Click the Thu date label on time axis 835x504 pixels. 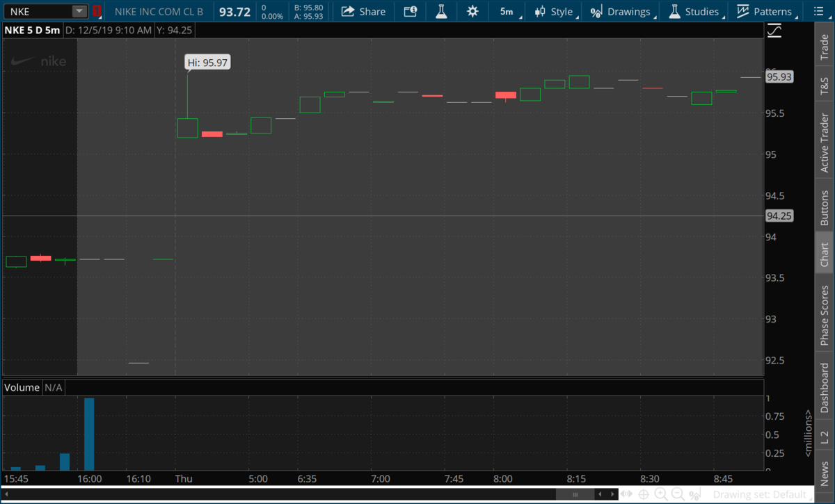coord(184,479)
